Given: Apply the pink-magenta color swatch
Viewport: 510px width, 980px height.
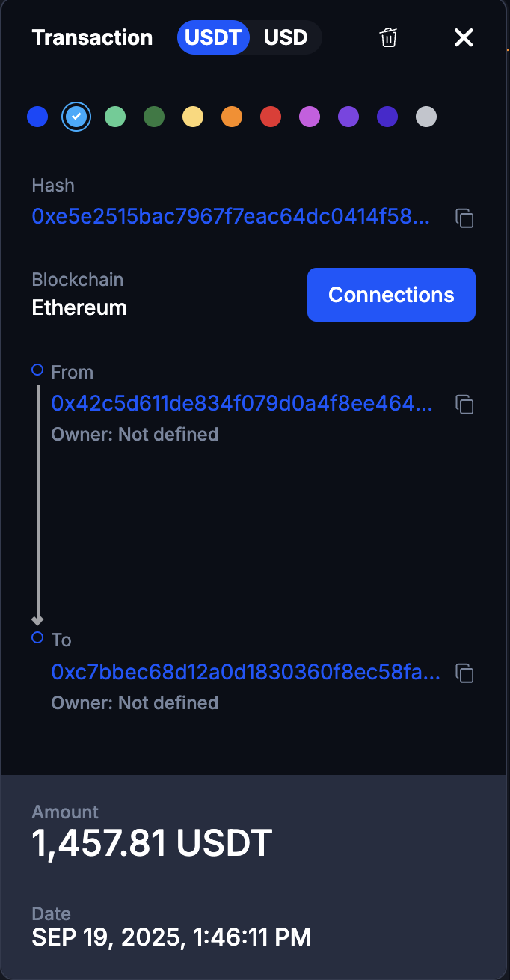Looking at the screenshot, I should pyautogui.click(x=310, y=117).
